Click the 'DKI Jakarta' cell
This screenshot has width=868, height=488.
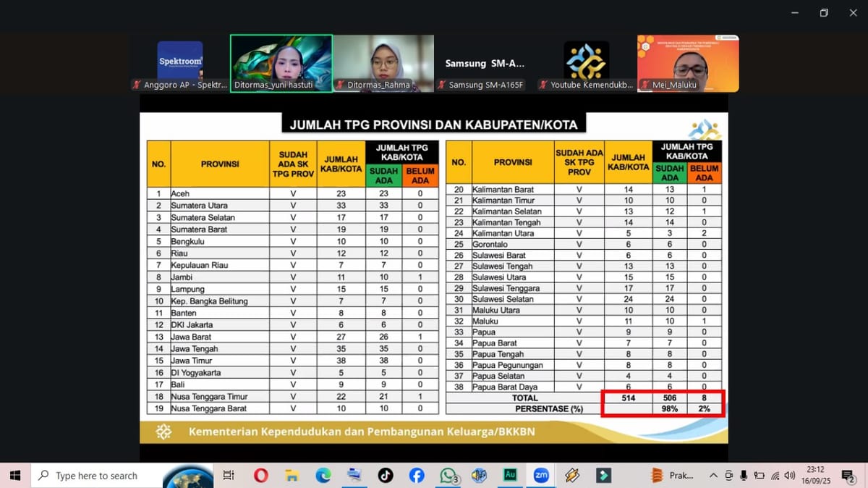tap(220, 325)
